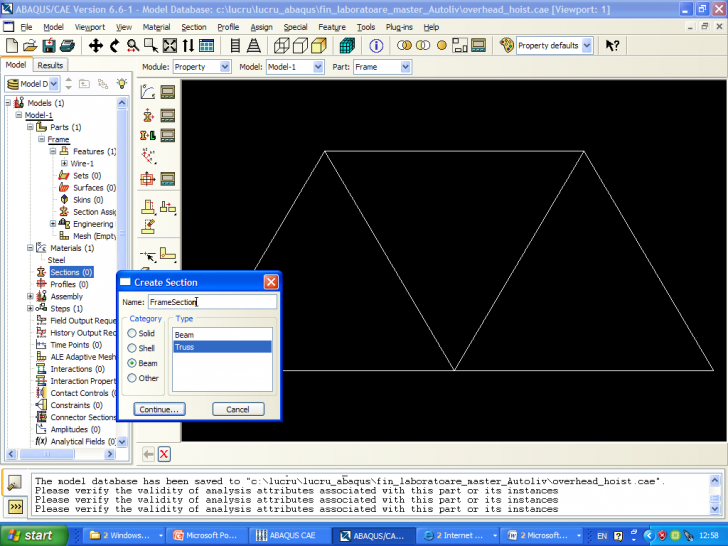This screenshot has height=546, width=728.
Task: Select the Solid category radio button
Action: (x=132, y=333)
